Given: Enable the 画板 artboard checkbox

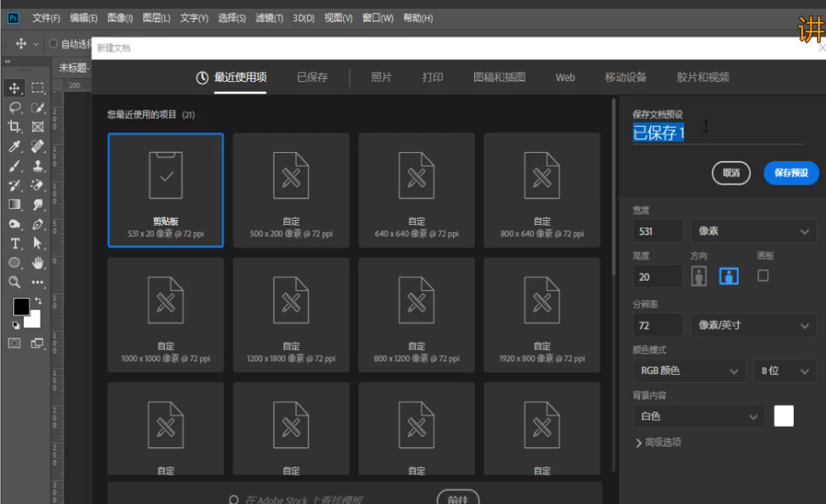Looking at the screenshot, I should tap(763, 275).
